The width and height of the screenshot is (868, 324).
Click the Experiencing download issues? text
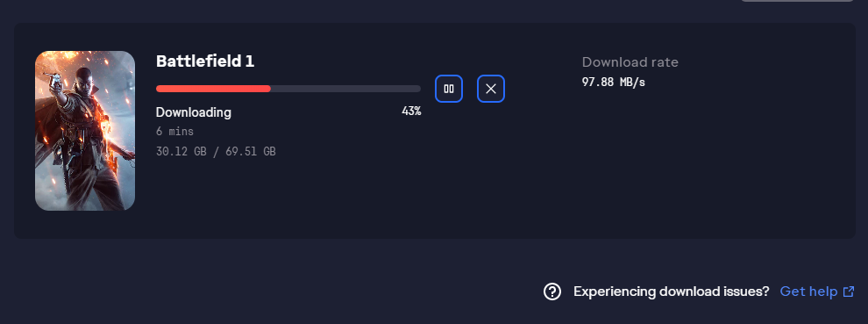click(671, 292)
